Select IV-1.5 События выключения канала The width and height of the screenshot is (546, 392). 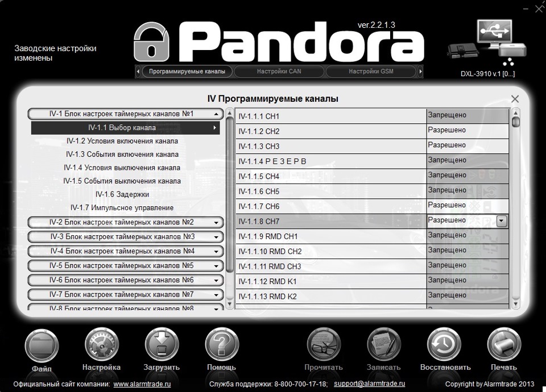[x=122, y=181]
